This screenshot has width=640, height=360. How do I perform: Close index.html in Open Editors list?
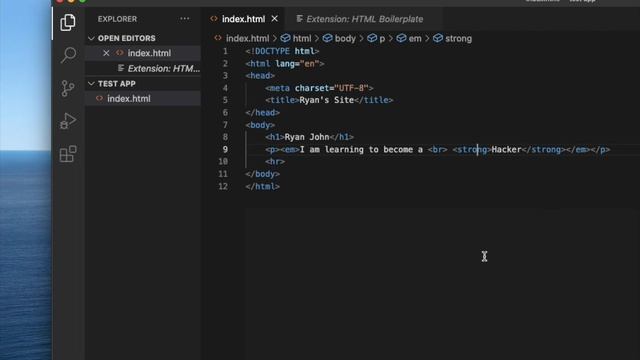[x=106, y=53]
